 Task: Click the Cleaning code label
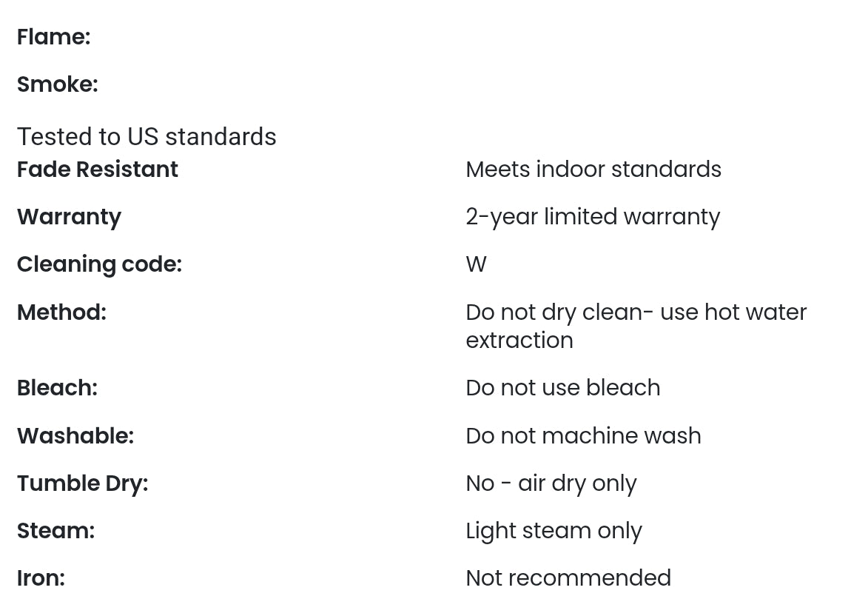[x=99, y=264]
